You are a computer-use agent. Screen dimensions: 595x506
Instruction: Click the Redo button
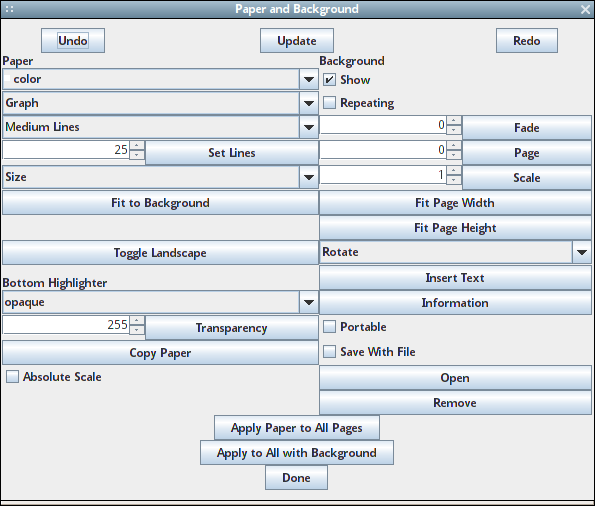pos(527,41)
